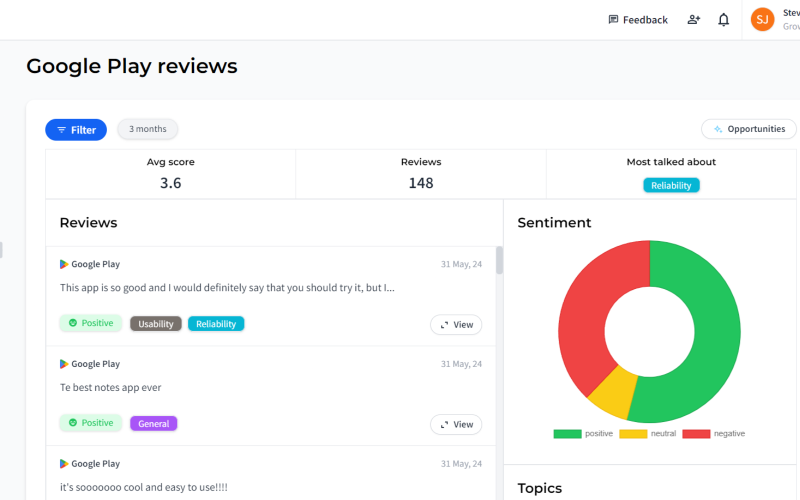This screenshot has width=800, height=500.
Task: Open the Feedback link in header
Action: click(638, 20)
